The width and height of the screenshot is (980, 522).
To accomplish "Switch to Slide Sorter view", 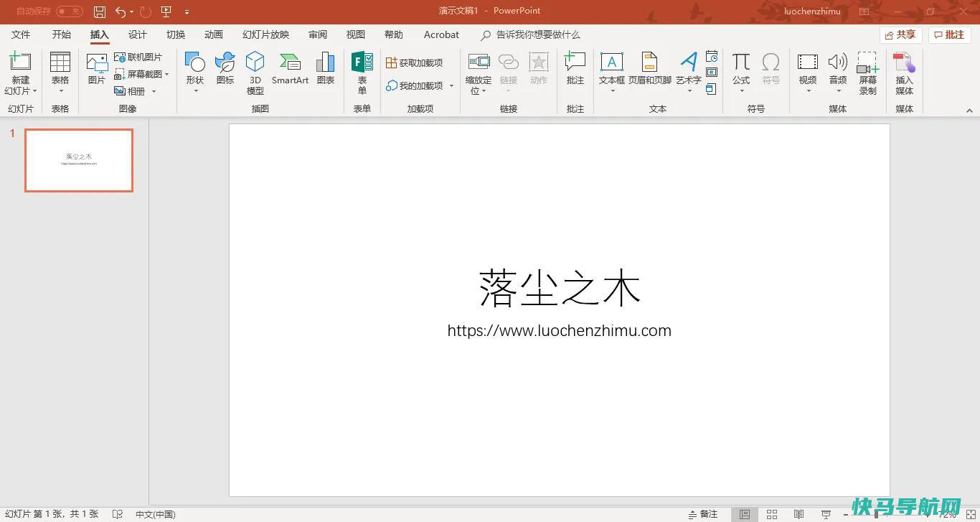I will point(772,514).
